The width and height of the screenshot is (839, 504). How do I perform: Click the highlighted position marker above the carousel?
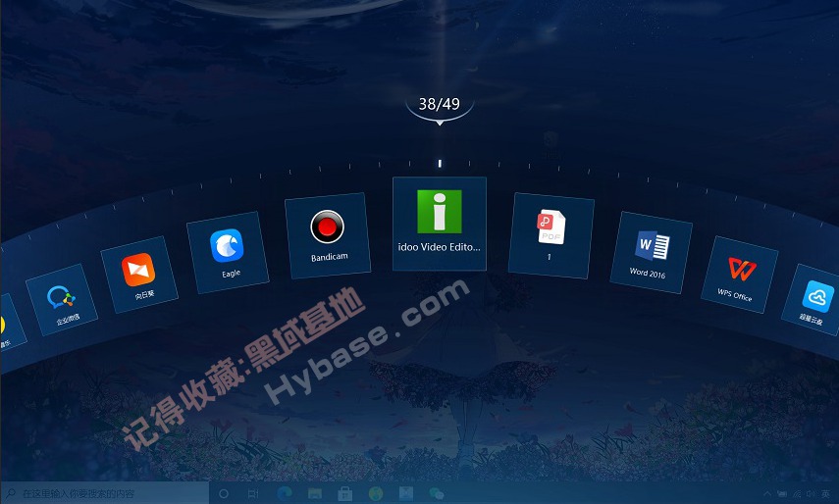pos(440,164)
